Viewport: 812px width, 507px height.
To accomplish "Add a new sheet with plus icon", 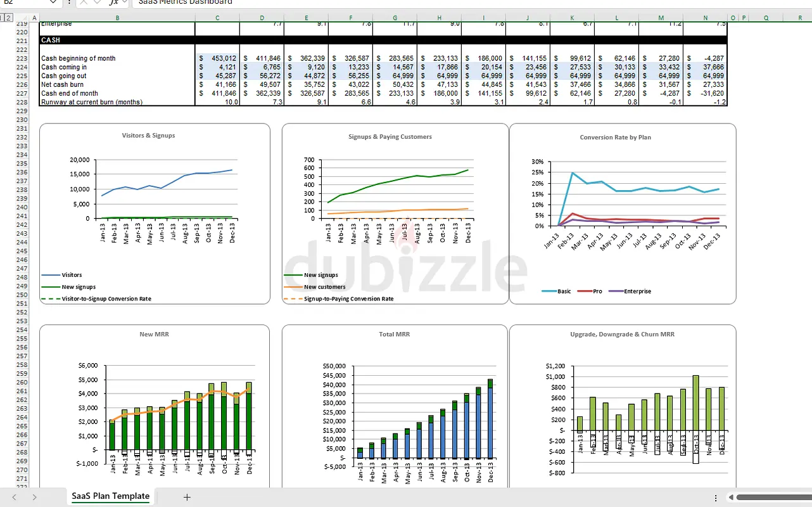I will coord(187,497).
